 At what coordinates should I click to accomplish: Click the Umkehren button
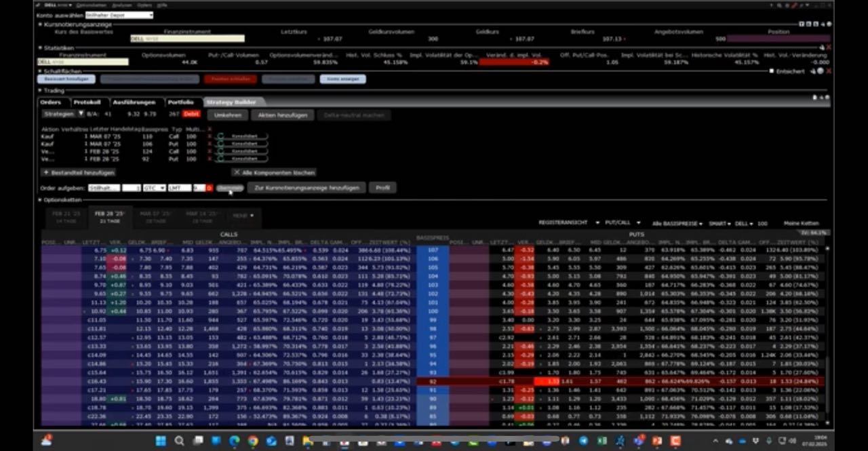click(x=226, y=115)
